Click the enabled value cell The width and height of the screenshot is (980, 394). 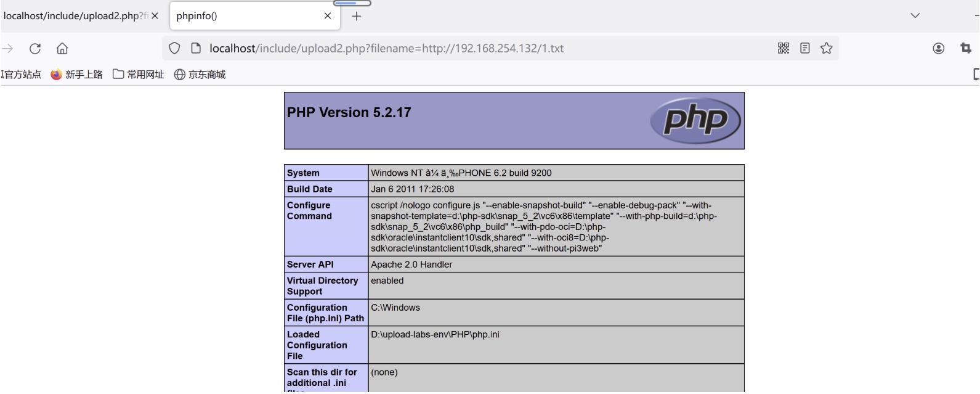pos(556,286)
